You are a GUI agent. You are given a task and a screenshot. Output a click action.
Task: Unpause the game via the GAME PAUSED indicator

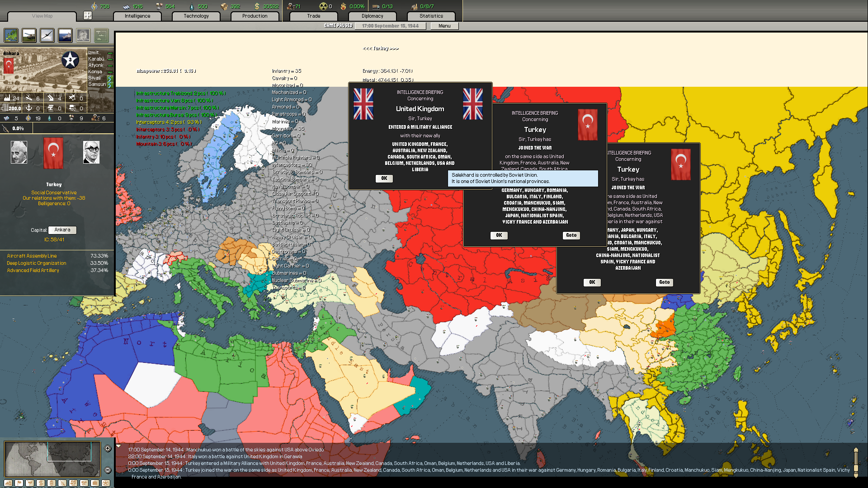pos(338,26)
